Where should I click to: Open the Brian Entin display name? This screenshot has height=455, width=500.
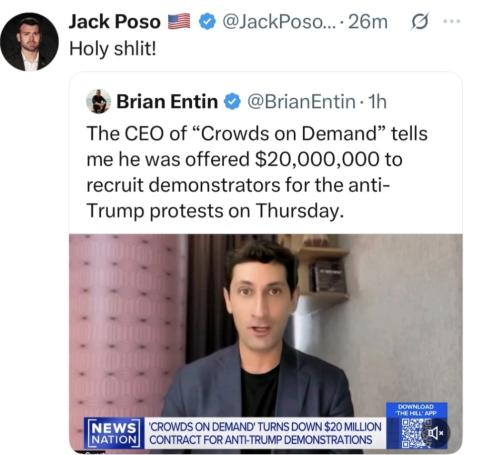point(167,102)
